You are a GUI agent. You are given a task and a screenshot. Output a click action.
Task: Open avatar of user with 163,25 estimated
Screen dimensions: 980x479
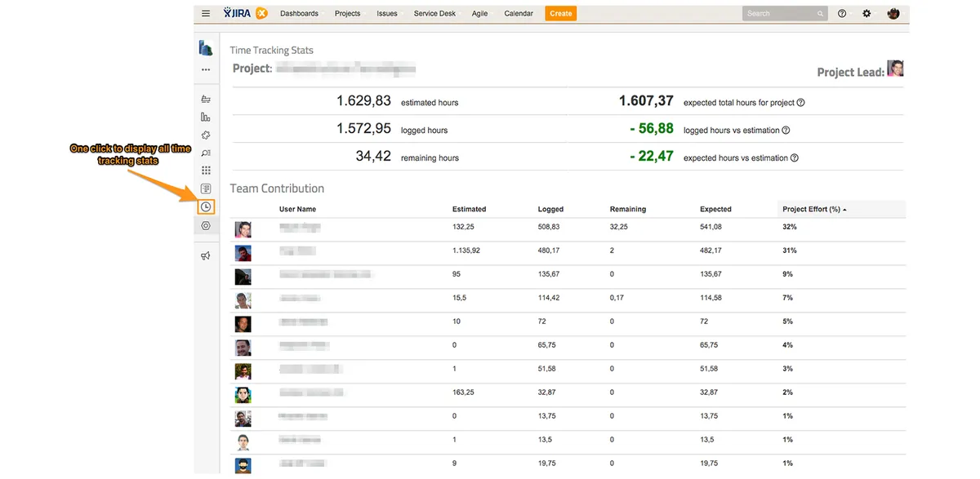(243, 395)
